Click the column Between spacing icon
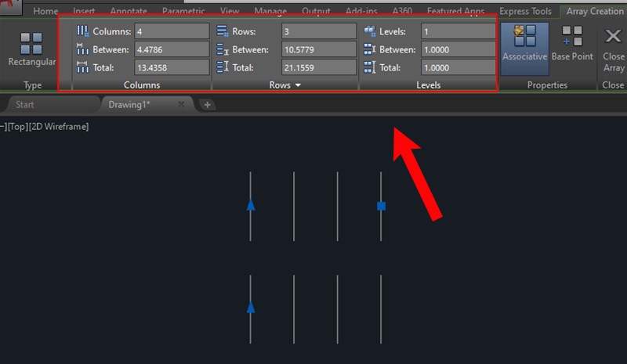Image resolution: width=627 pixels, height=364 pixels. coord(82,49)
